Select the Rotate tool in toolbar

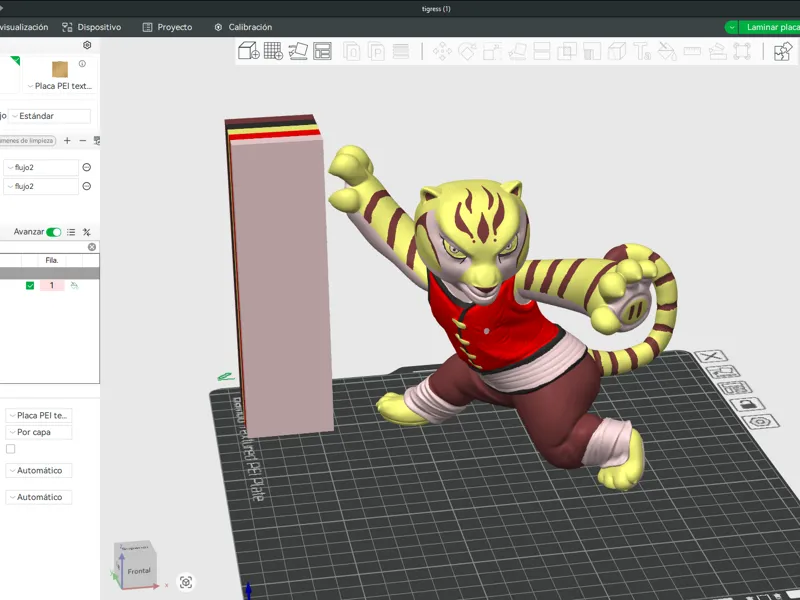pos(467,52)
